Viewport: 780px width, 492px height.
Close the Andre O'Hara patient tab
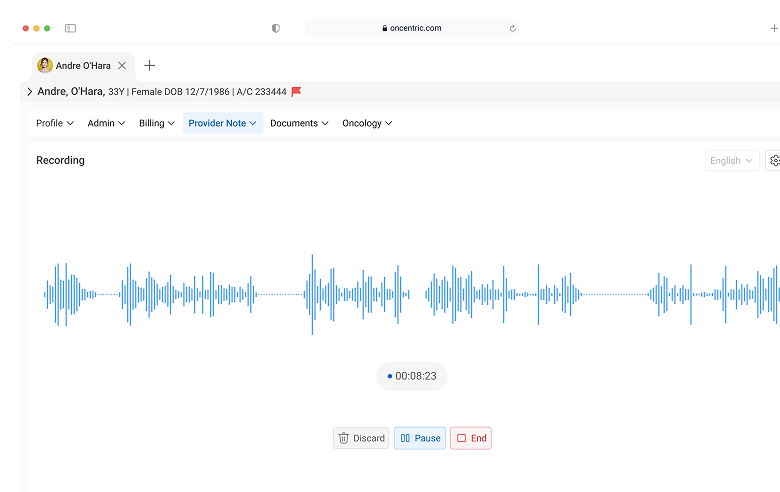[122, 66]
